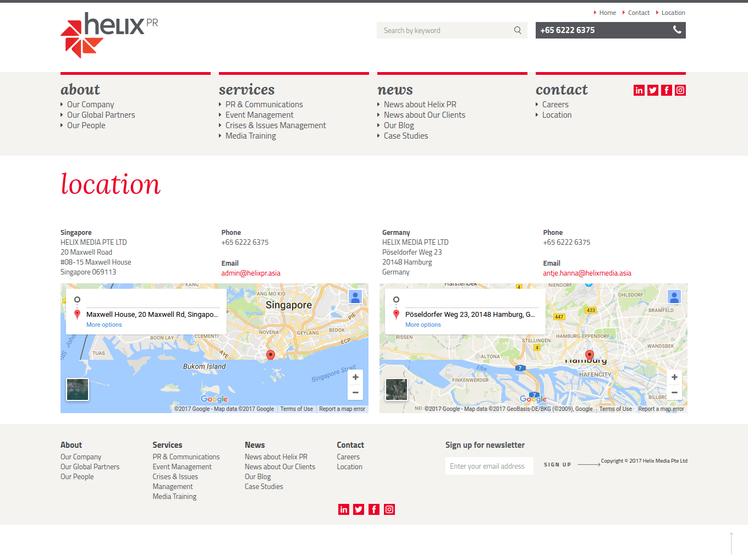The image size is (748, 560).
Task: Click the admin@helixpr.asia email link
Action: click(251, 273)
